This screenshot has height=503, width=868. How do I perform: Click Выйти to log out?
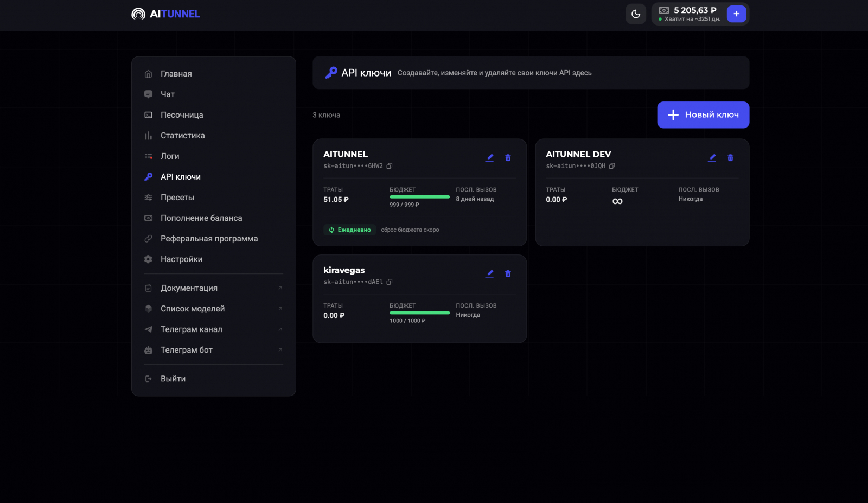tap(214, 379)
